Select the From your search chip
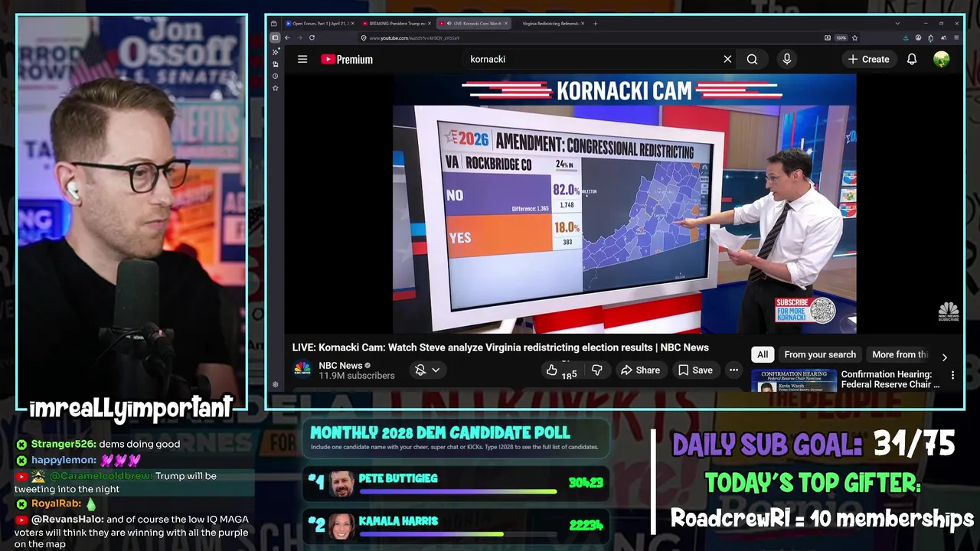The height and width of the screenshot is (551, 980). [820, 354]
